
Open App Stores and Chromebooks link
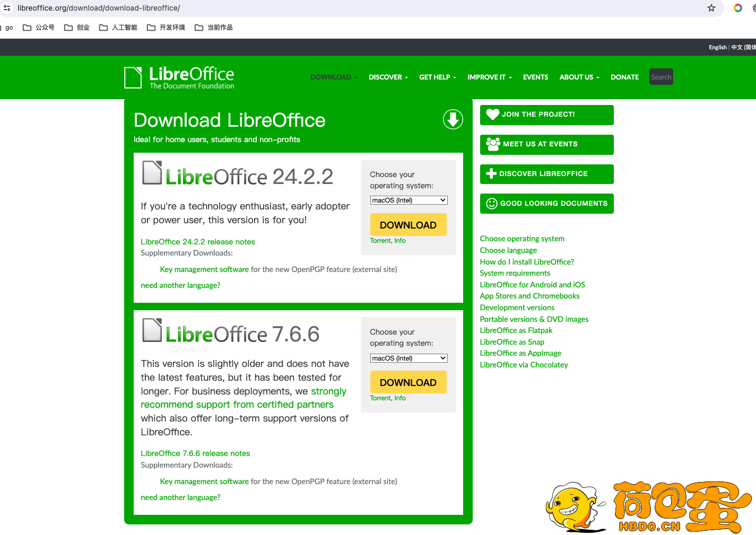click(529, 296)
